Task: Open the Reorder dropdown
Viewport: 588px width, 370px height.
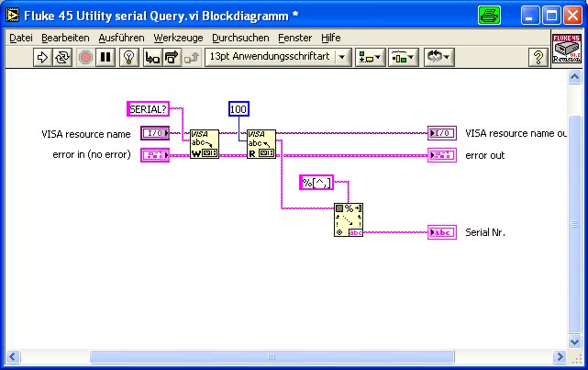Action: (438, 58)
